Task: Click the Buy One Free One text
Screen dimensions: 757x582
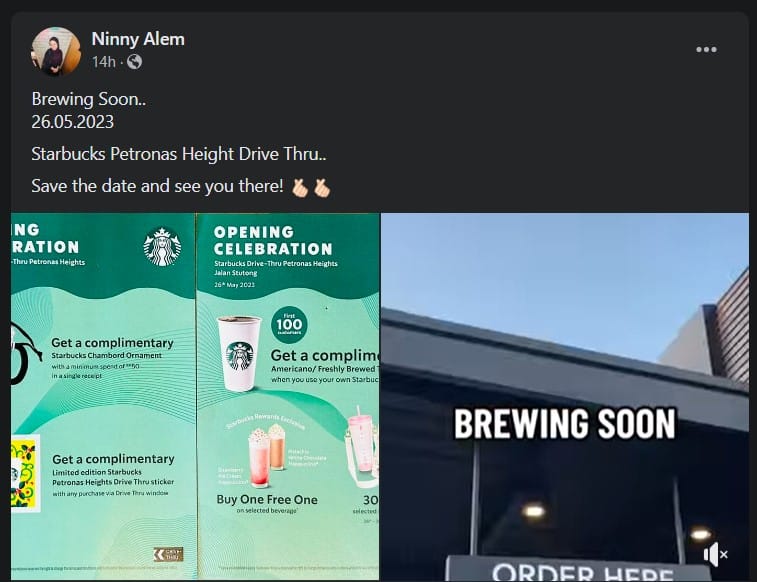Action: tap(267, 499)
